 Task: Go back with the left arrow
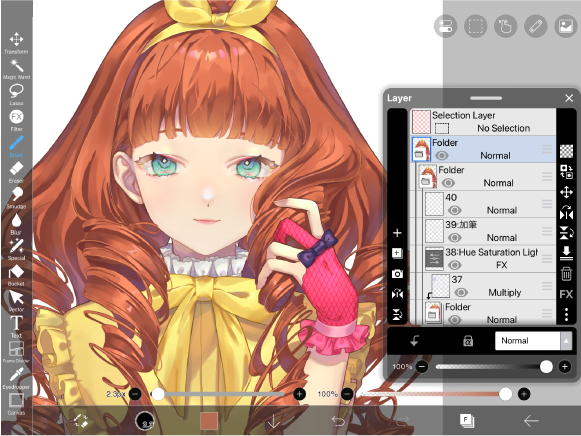click(x=531, y=421)
